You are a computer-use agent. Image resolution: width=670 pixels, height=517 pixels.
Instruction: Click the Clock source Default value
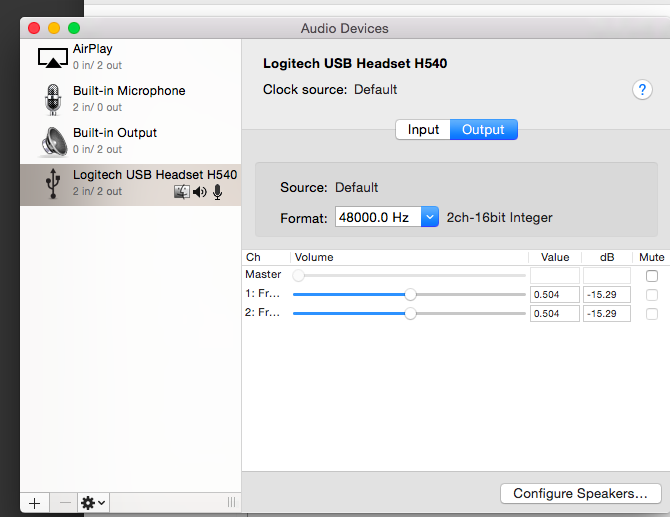coord(376,89)
